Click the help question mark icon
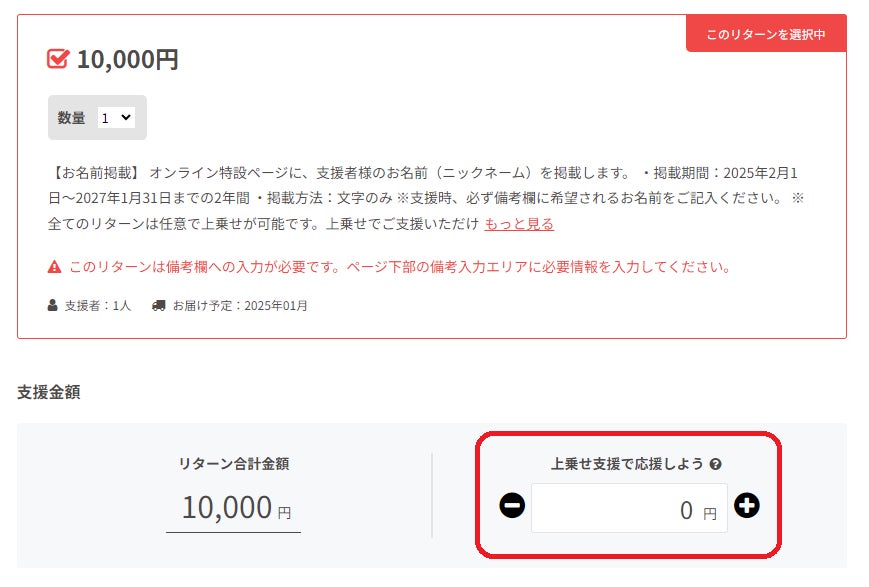The width and height of the screenshot is (869, 587). point(715,464)
